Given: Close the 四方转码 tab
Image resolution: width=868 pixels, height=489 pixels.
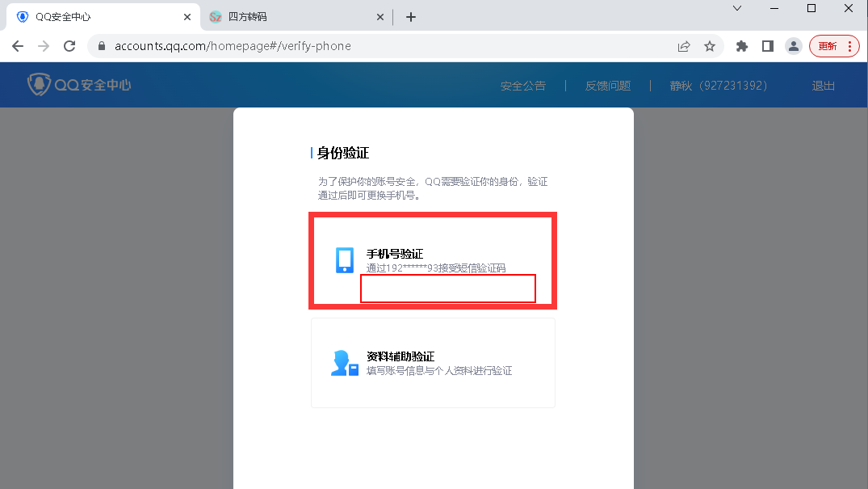Looking at the screenshot, I should 380,17.
